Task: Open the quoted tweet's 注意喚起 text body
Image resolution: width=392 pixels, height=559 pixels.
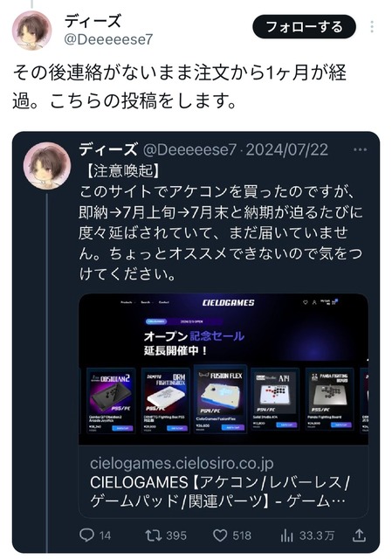Action: click(x=221, y=222)
